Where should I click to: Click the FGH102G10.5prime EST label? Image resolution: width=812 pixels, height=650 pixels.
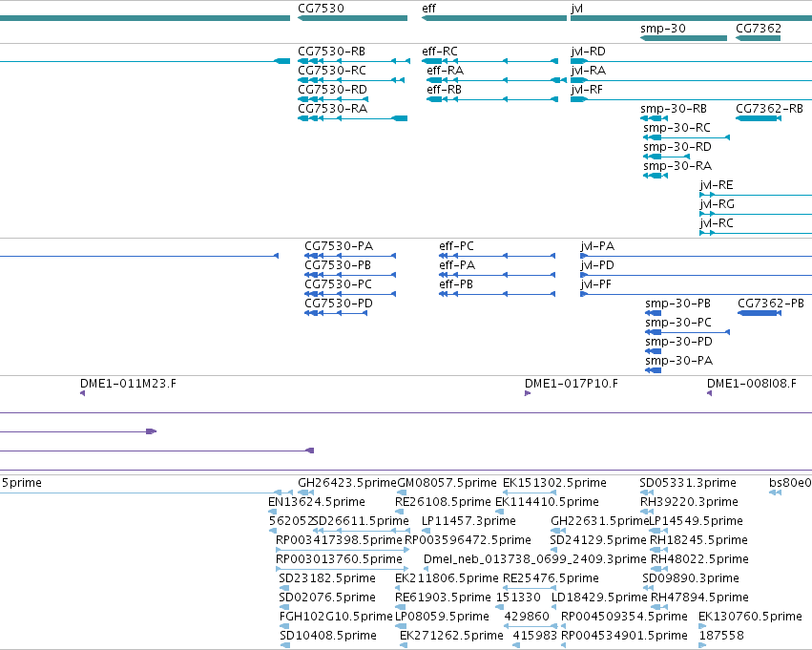336,617
